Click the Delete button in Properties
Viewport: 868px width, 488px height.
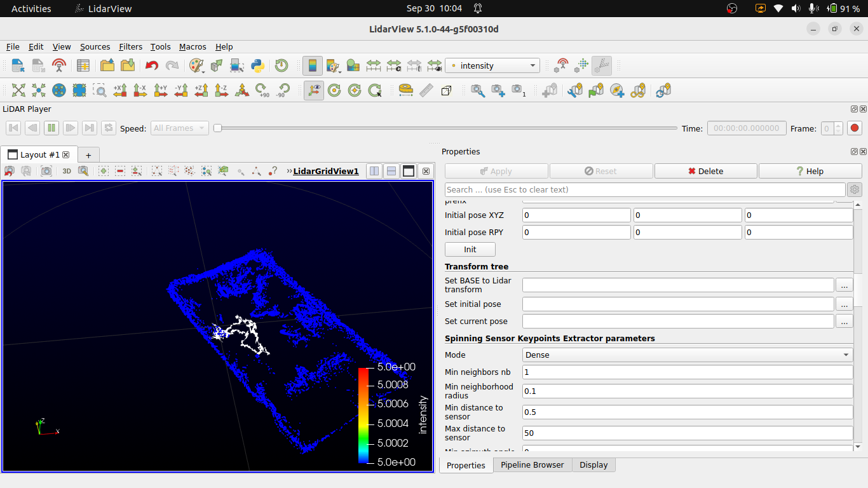click(x=705, y=171)
